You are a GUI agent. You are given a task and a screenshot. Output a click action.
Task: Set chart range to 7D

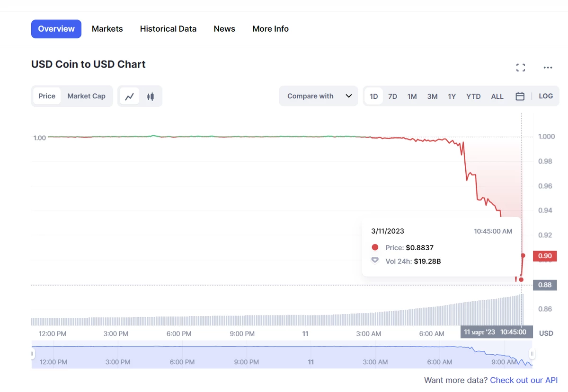click(x=392, y=96)
